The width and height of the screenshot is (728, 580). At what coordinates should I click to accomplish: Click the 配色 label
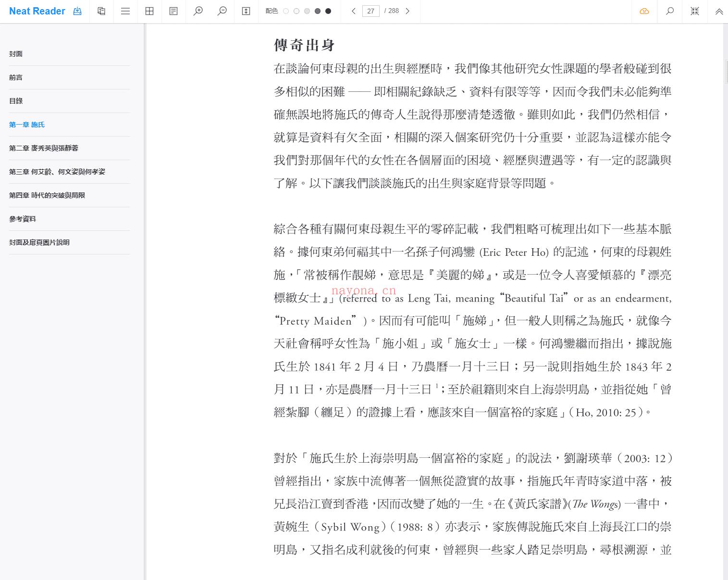pyautogui.click(x=271, y=11)
